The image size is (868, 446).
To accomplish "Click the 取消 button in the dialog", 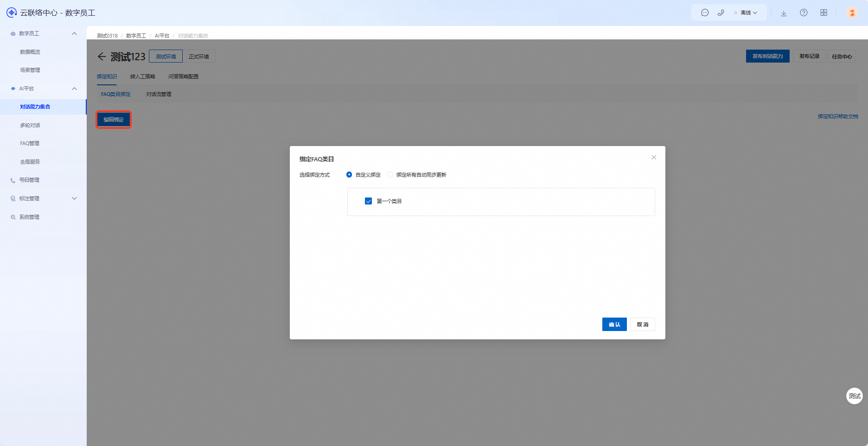I will [643, 325].
